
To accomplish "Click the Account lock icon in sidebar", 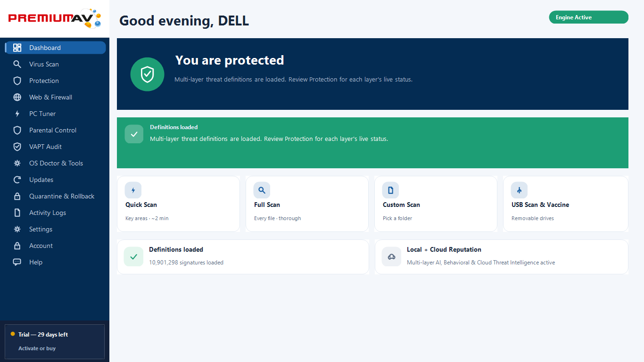I will pyautogui.click(x=17, y=246).
